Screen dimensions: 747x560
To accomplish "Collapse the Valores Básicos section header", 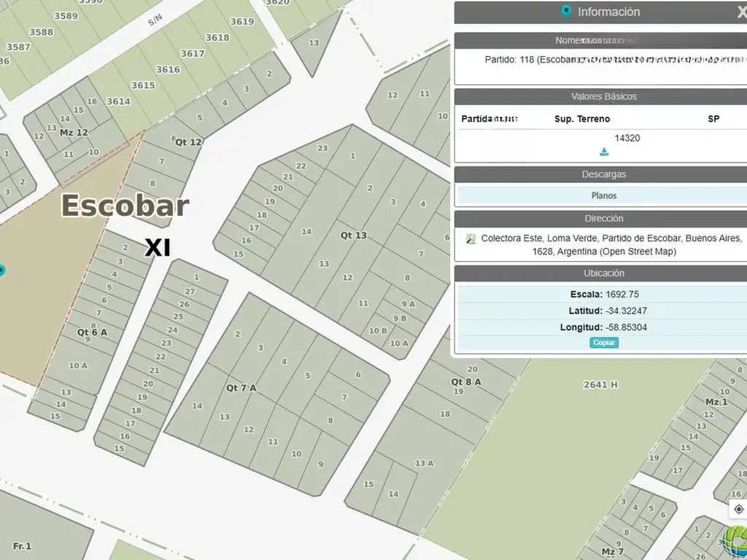I will click(x=603, y=96).
